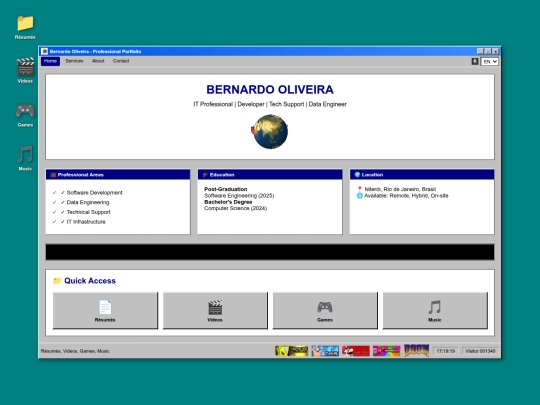Click the Music quick access button
The width and height of the screenshot is (540, 405).
(435, 311)
